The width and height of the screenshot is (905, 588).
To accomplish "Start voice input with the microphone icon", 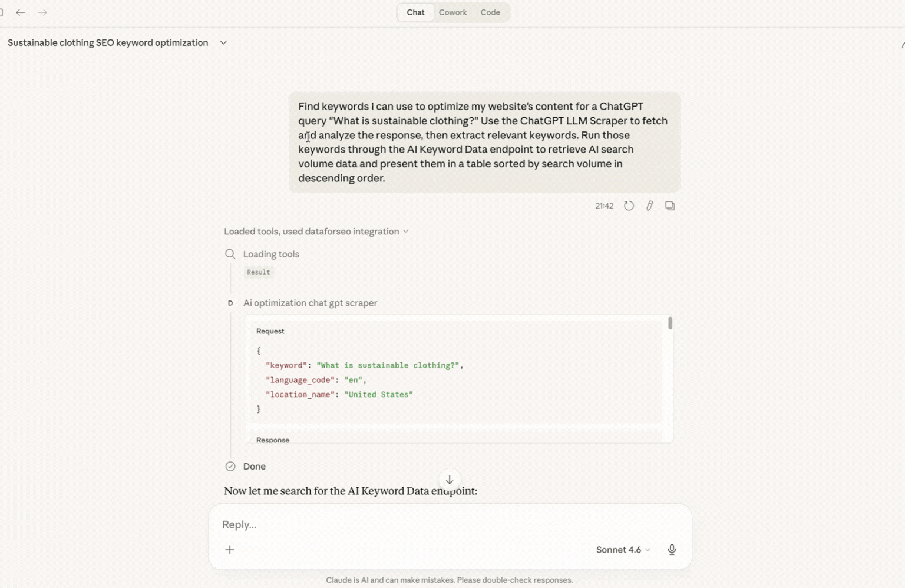I will (672, 550).
